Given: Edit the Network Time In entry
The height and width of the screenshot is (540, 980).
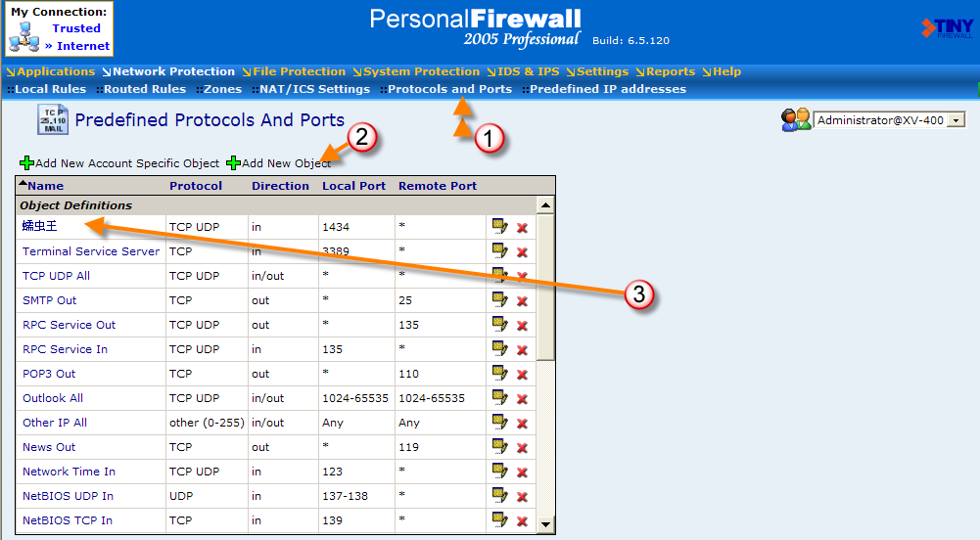Looking at the screenshot, I should click(499, 471).
